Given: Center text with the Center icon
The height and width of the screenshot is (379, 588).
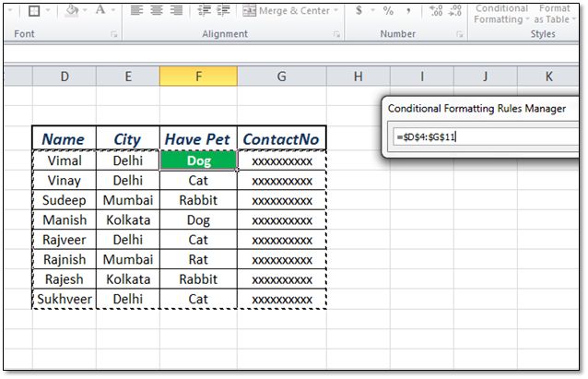Looking at the screenshot, I should pyautogui.click(x=157, y=10).
